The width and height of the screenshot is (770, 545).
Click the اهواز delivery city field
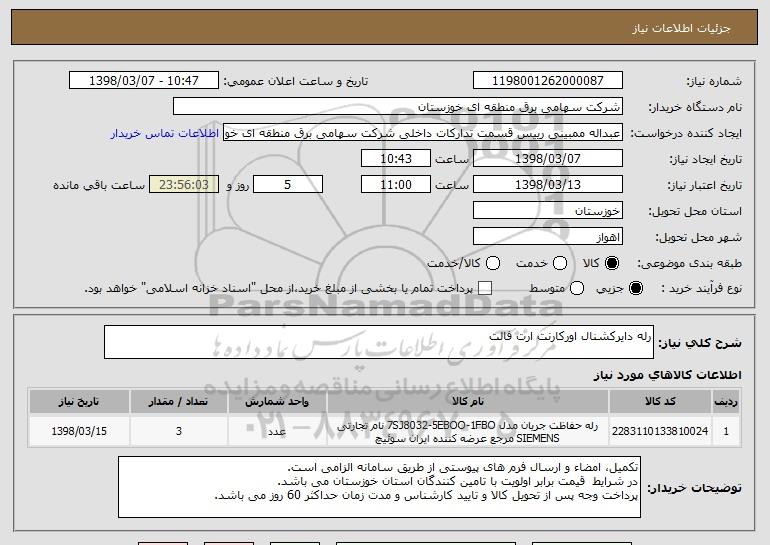(548, 237)
